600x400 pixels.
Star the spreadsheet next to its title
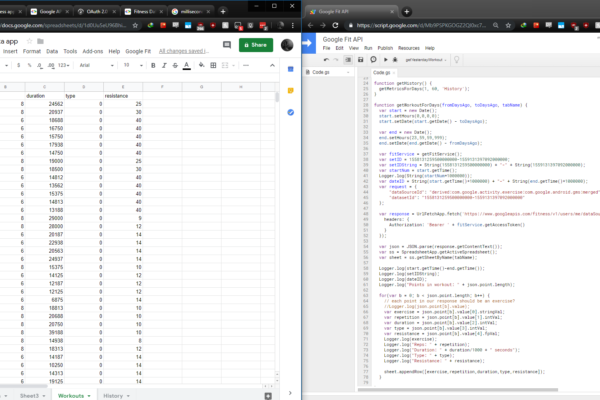click(29, 41)
